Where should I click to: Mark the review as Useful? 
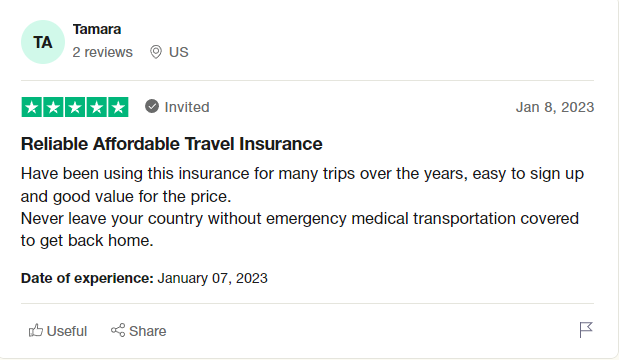58,331
